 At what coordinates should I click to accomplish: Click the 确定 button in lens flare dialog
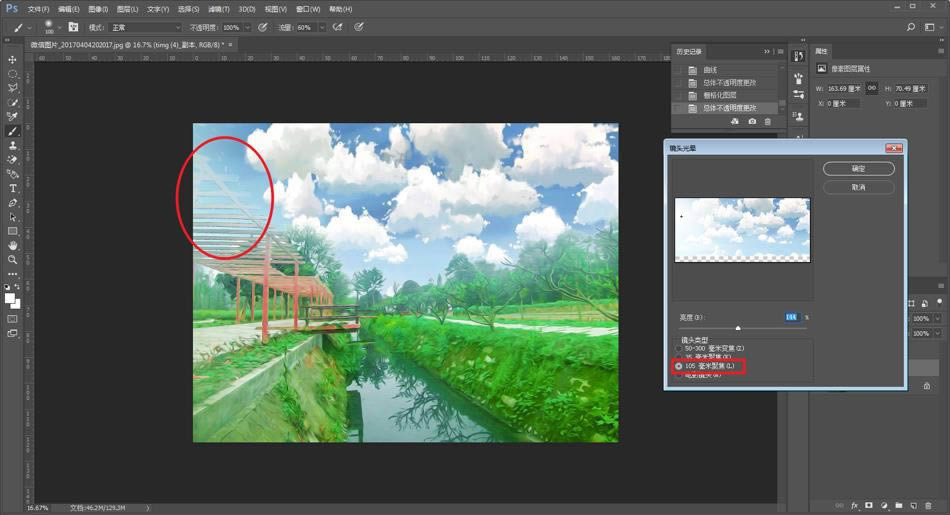point(858,169)
